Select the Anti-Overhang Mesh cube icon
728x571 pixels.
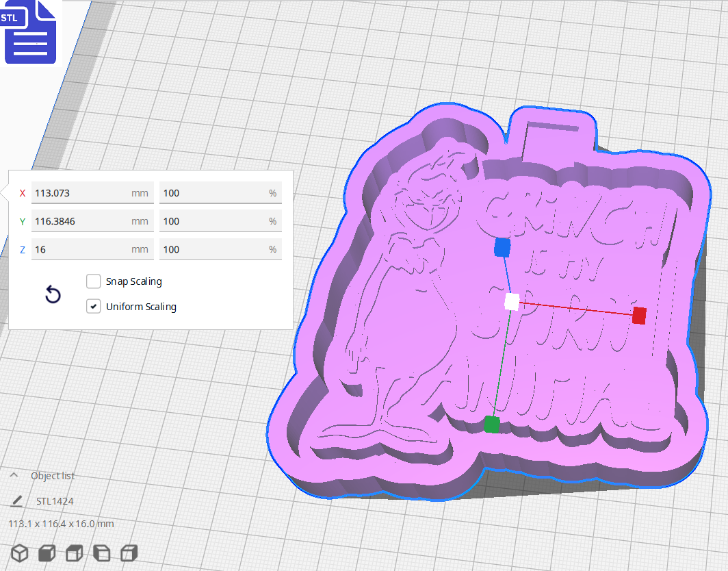[128, 553]
